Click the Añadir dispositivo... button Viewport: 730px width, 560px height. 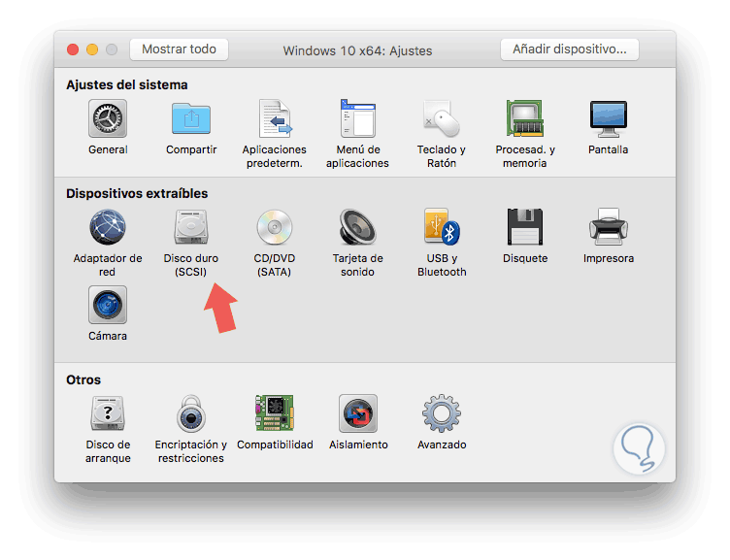(x=570, y=49)
